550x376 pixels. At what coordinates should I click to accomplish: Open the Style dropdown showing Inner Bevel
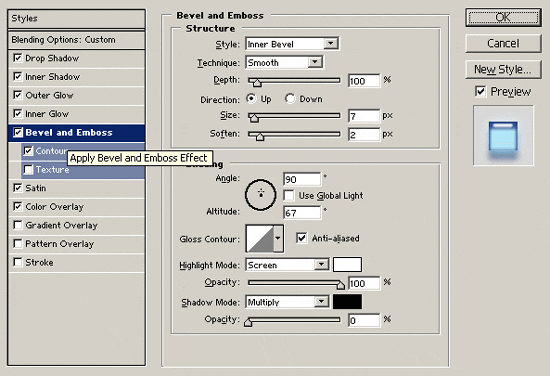tap(292, 44)
